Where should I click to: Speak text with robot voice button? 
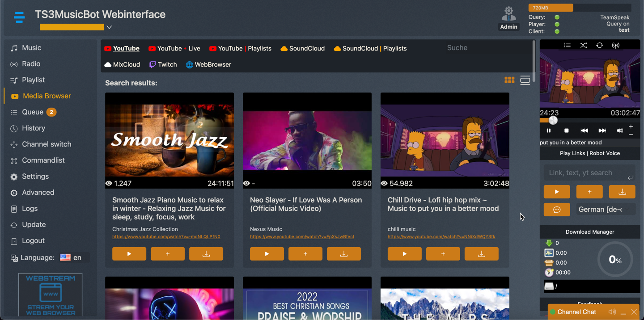[x=557, y=210]
